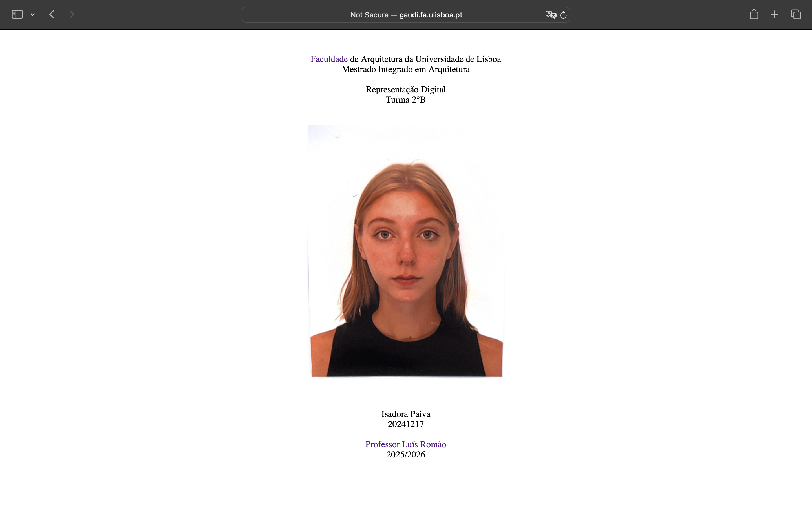Viewport: 812px width, 507px height.
Task: Click the forward navigation arrow
Action: pos(71,14)
